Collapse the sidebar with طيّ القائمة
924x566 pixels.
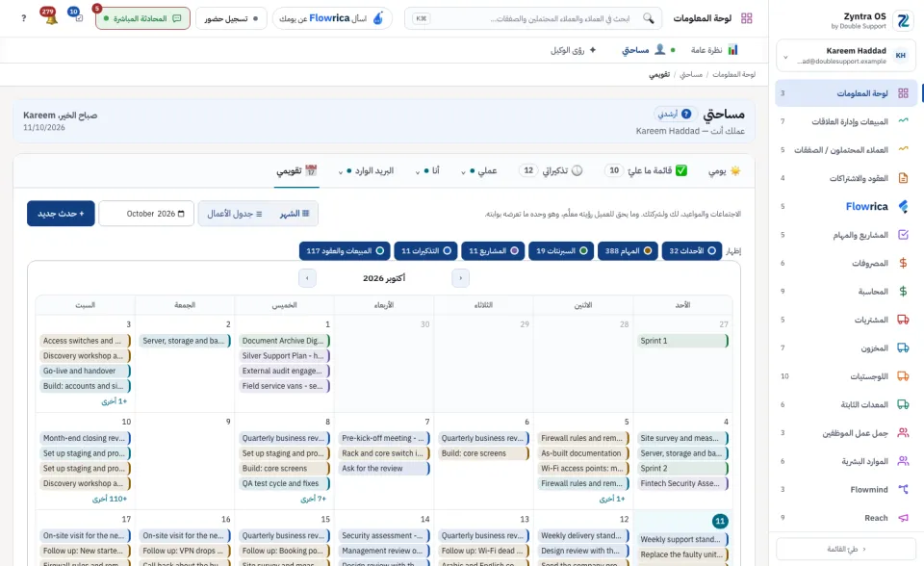846,549
